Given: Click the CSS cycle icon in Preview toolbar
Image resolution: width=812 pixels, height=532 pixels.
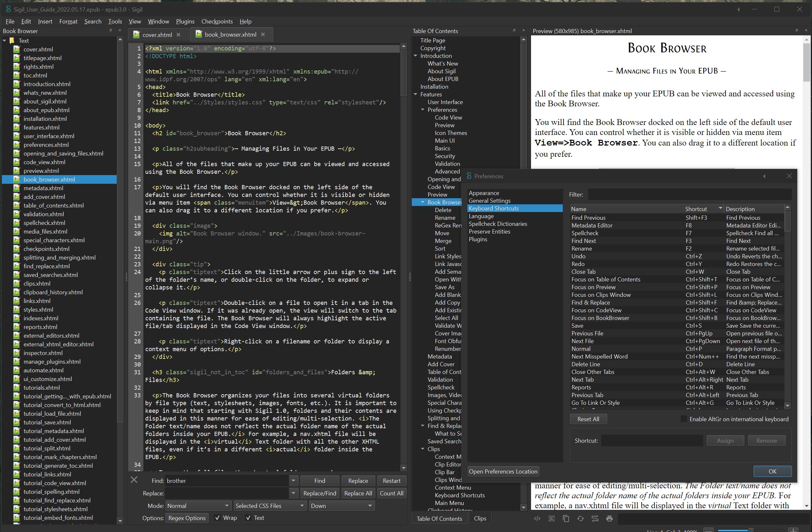Looking at the screenshot, I should [x=595, y=519].
